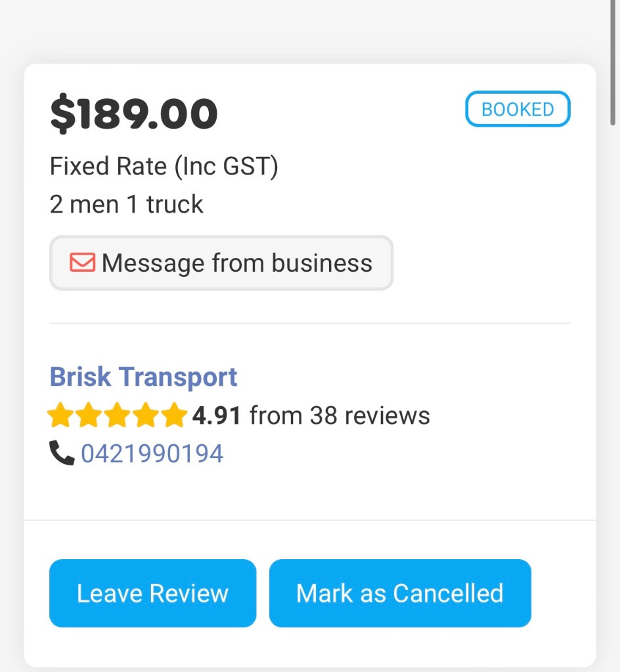Open the Message from business button
This screenshot has height=672, width=620.
pyautogui.click(x=221, y=262)
